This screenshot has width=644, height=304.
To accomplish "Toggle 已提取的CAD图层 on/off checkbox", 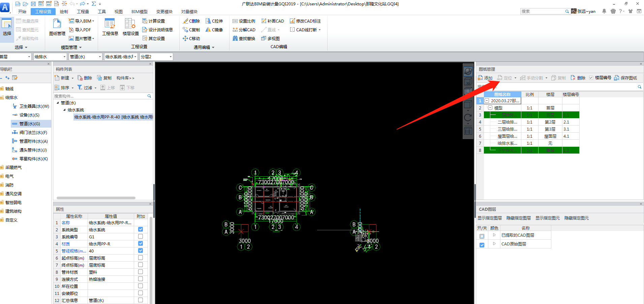I will point(482,236).
